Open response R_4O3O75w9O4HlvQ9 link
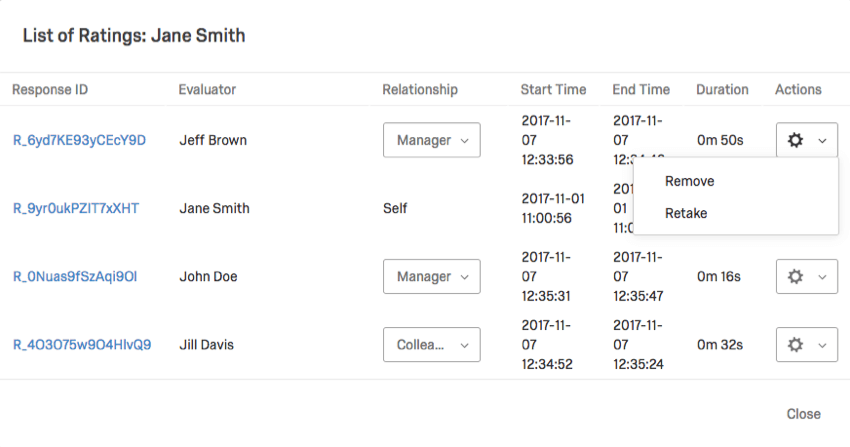 coord(82,345)
